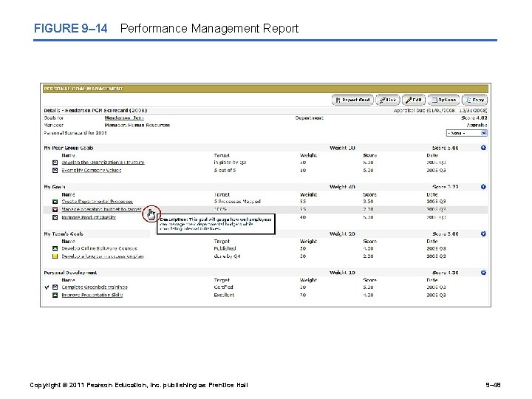Click the 'My Goals' section header
The image size is (532, 399).
tap(54, 187)
